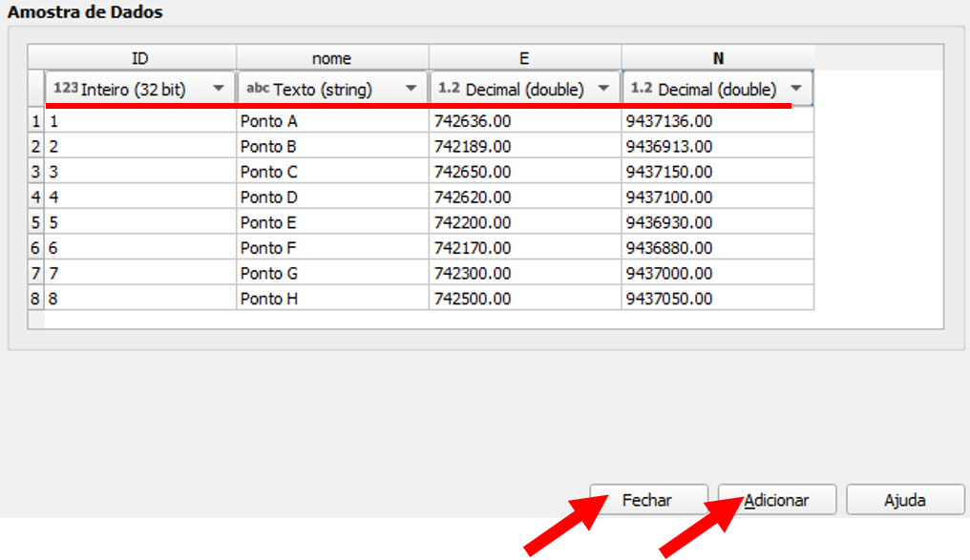Select the 9436913.00 N value cell
The image size is (970, 560).
point(717,147)
